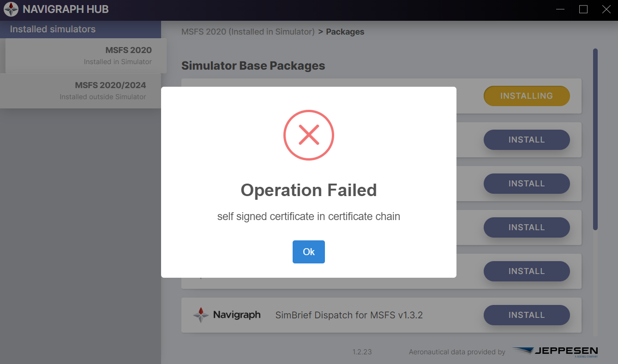Click the Installed simulators sidebar header
Viewport: 618px width, 364px height.
point(53,29)
